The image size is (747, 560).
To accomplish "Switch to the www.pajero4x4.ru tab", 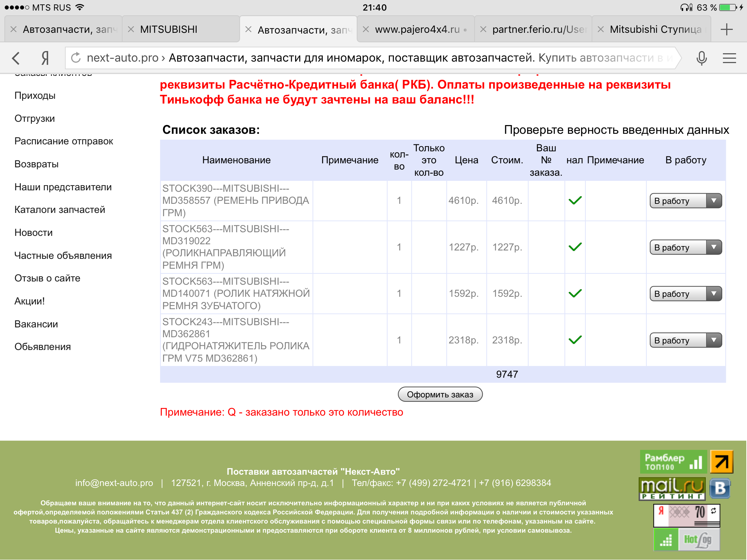I will [417, 29].
